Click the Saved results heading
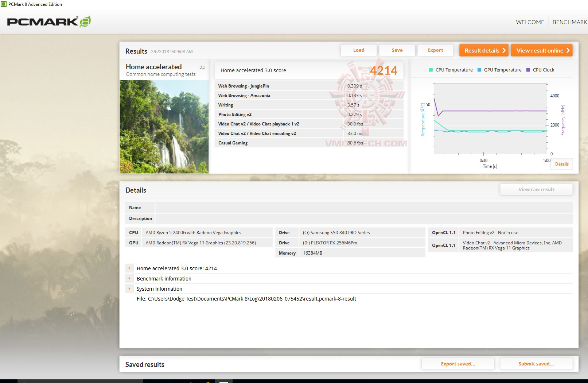The image size is (588, 383). (x=145, y=364)
